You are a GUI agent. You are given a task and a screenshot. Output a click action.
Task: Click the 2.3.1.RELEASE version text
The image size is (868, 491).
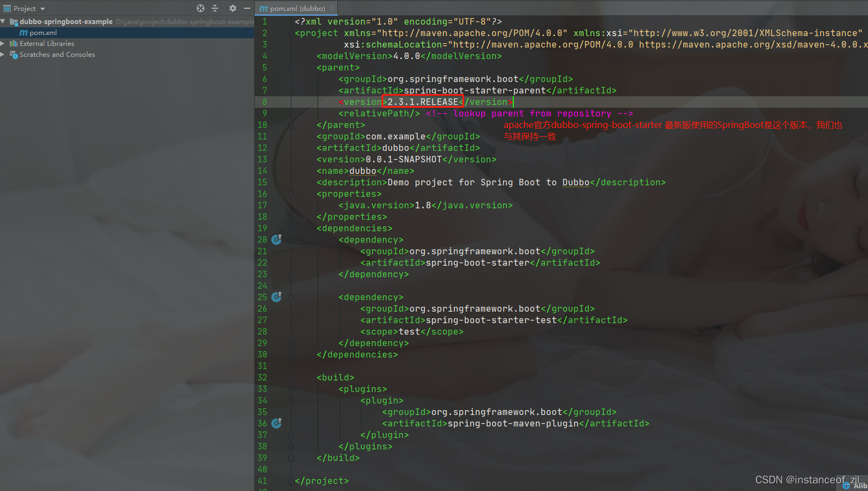coord(423,102)
